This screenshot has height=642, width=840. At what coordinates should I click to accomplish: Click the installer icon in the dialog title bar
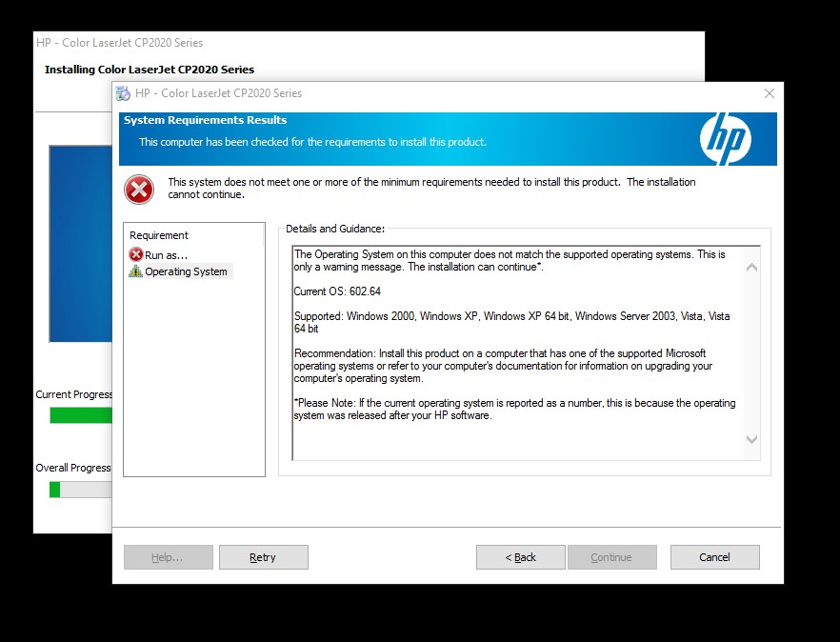pos(123,93)
